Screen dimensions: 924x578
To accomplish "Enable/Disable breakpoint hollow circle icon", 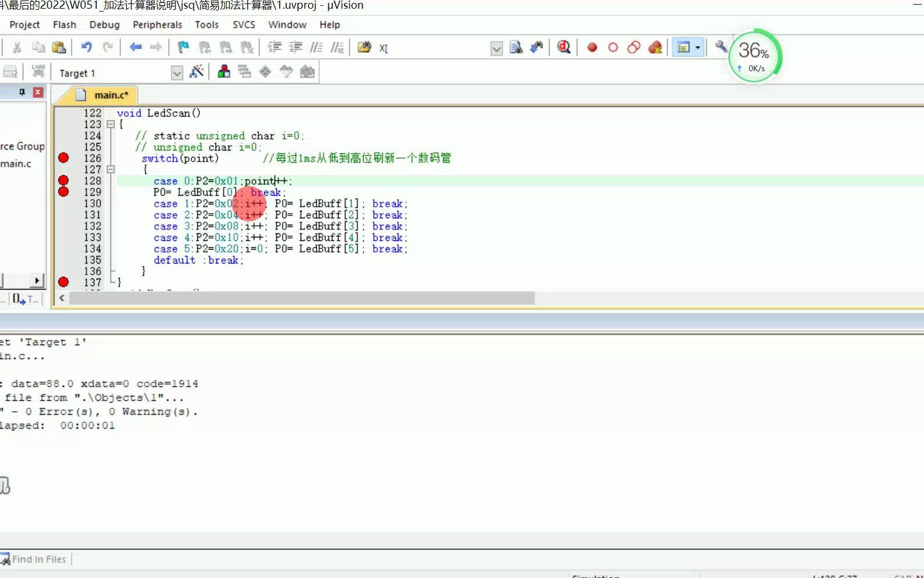I will (x=613, y=47).
